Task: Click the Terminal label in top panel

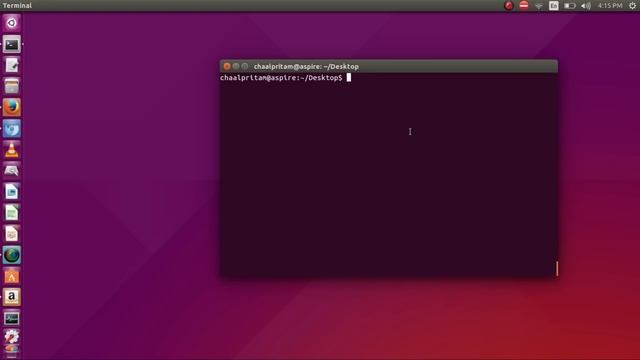Action: [17, 5]
